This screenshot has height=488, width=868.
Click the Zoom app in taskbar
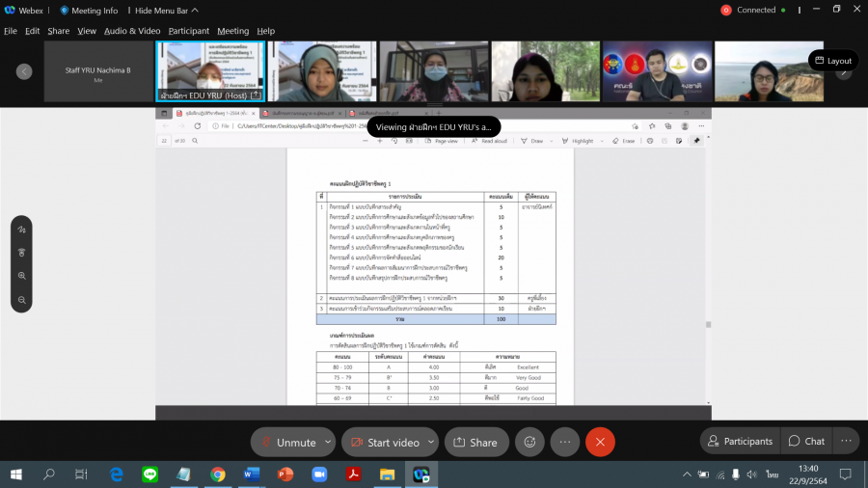point(319,474)
